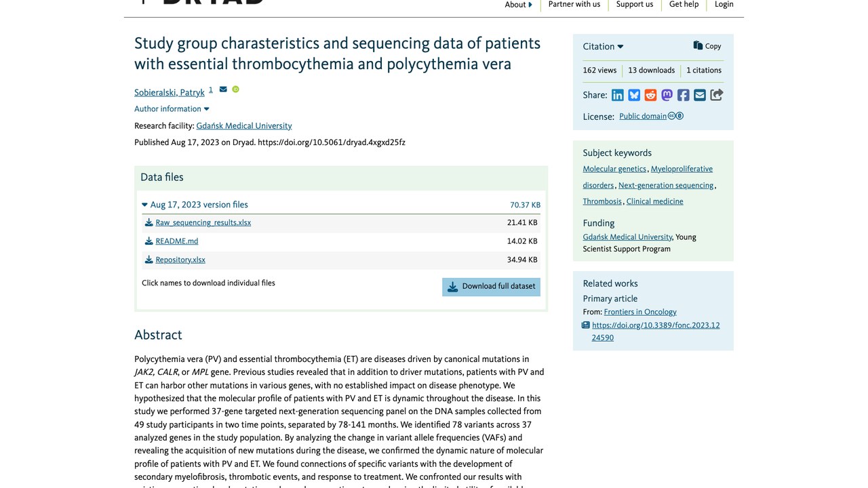Expand Author information section
The height and width of the screenshot is (488, 868).
(172, 108)
